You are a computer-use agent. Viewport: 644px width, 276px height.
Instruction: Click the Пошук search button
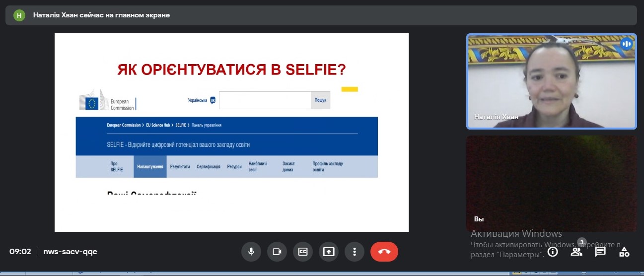coord(320,100)
